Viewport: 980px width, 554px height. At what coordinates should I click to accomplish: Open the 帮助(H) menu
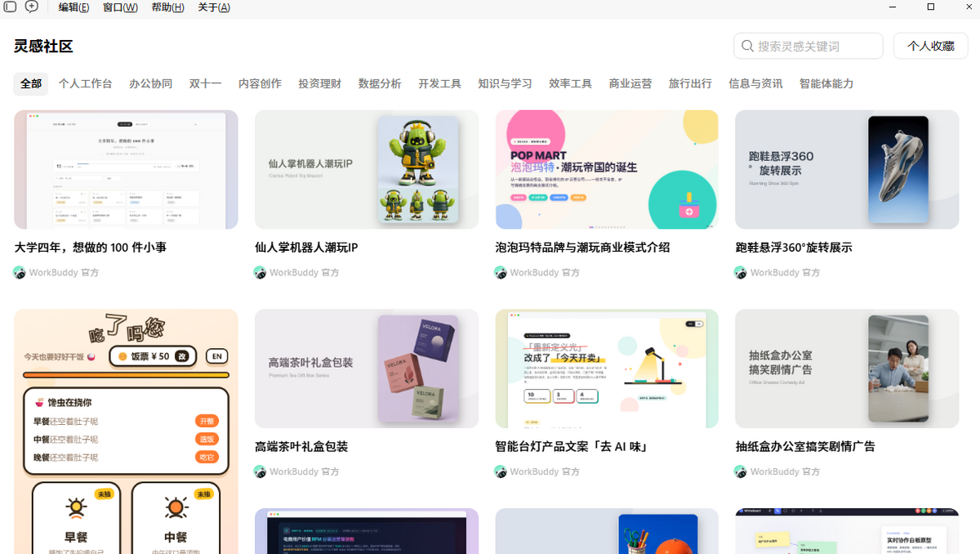(167, 7)
